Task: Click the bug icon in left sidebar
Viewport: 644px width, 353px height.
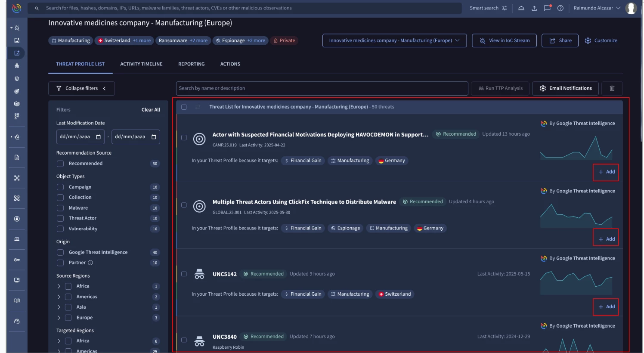Action: 17,79
